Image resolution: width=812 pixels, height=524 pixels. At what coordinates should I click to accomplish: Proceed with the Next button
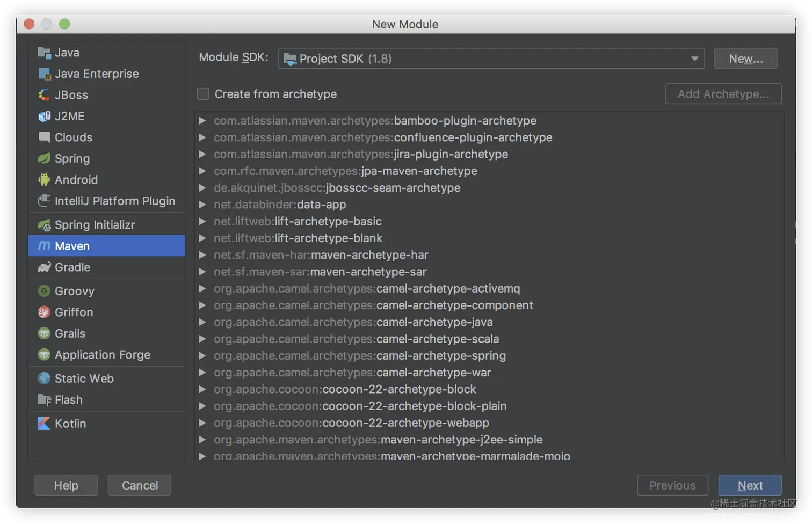[750, 485]
